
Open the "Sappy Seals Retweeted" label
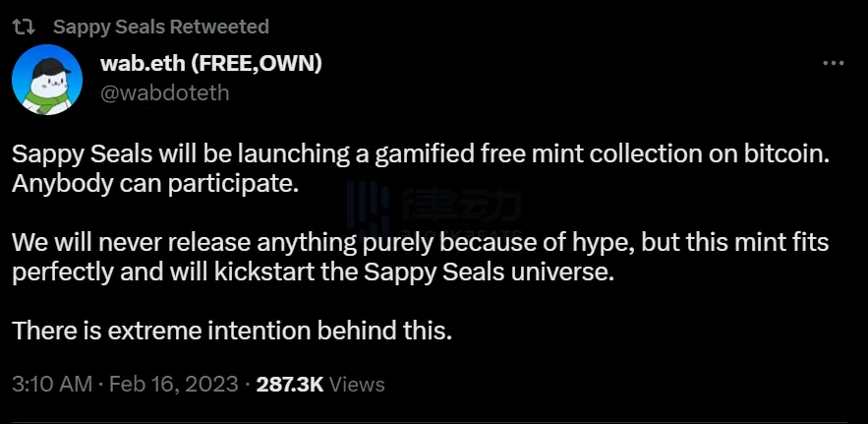(x=160, y=27)
